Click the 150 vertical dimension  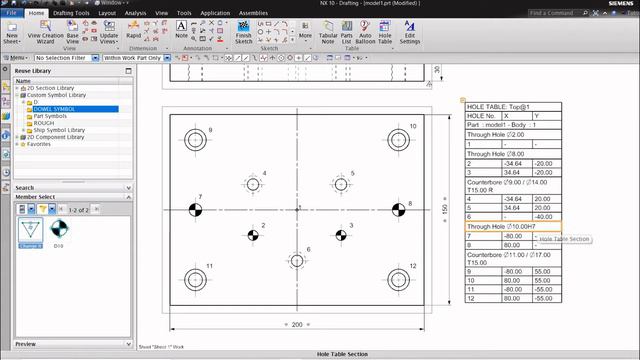pyautogui.click(x=444, y=209)
